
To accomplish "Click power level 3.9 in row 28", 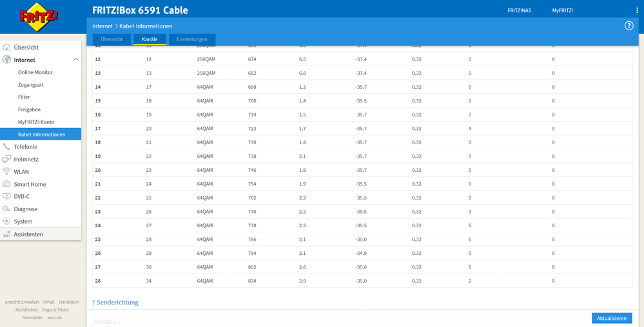I will pyautogui.click(x=302, y=281).
